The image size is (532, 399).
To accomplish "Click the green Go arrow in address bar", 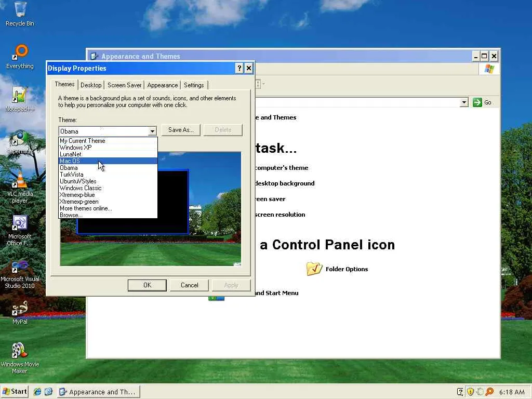I will [x=477, y=102].
